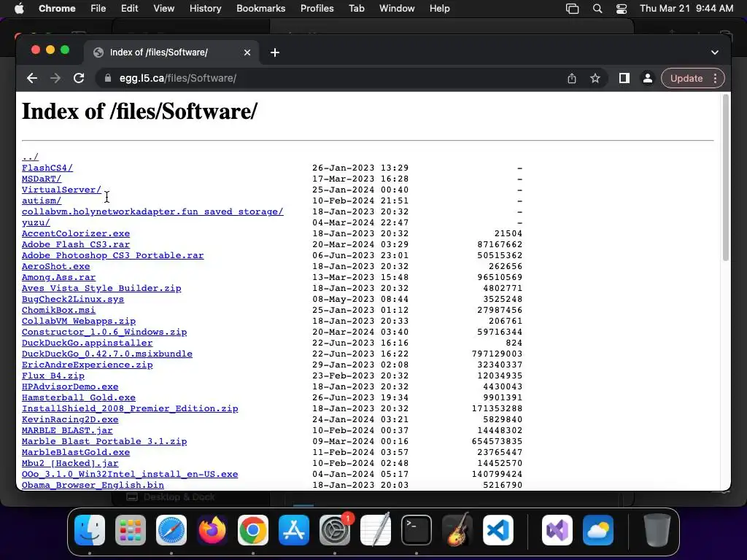Download ChomikBox.msi
747x560 pixels.
pyautogui.click(x=58, y=310)
